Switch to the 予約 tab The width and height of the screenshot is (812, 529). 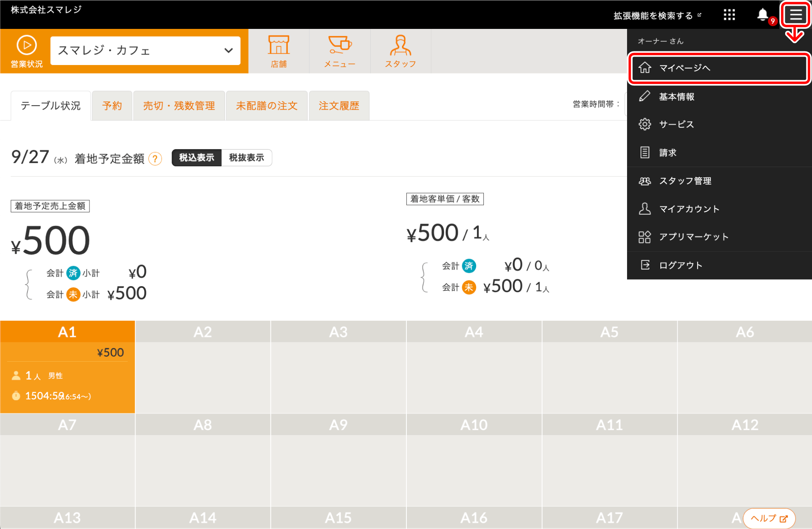click(112, 106)
